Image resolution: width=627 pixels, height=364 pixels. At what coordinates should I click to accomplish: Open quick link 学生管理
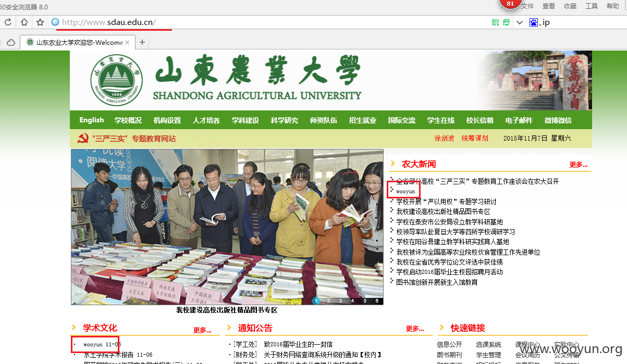(488, 355)
